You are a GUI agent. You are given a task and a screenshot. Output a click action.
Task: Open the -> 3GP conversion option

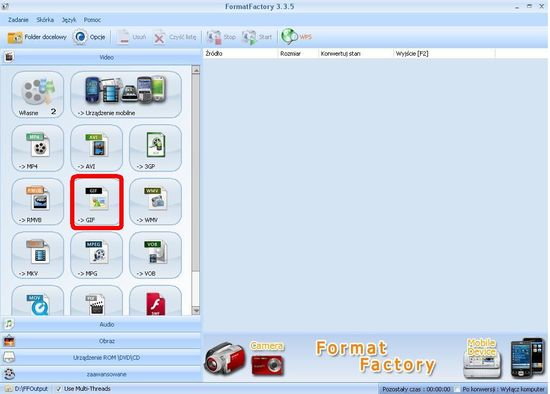tap(155, 148)
